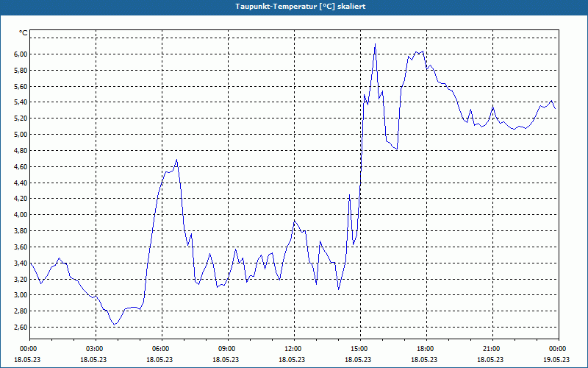Click the 18:00 time label

pos(426,349)
